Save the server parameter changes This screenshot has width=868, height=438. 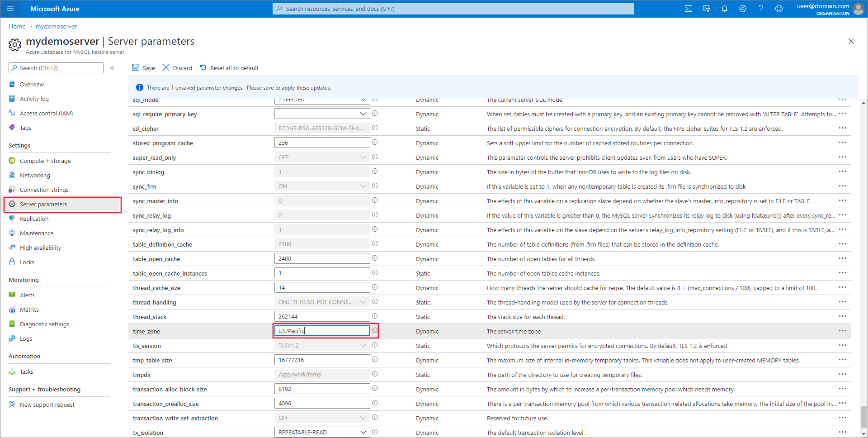pos(143,68)
